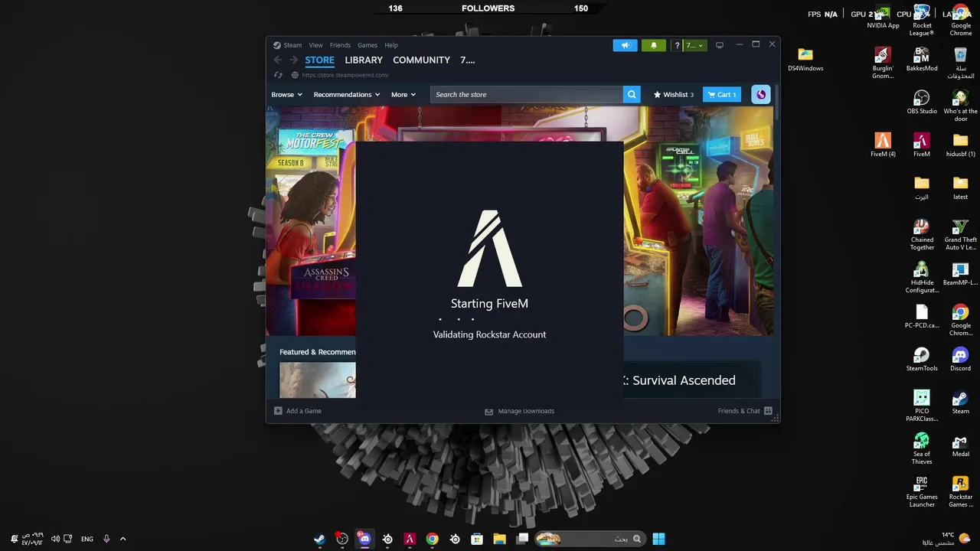Click in the Search the store field
Viewport: 980px width, 551px height.
(527, 94)
